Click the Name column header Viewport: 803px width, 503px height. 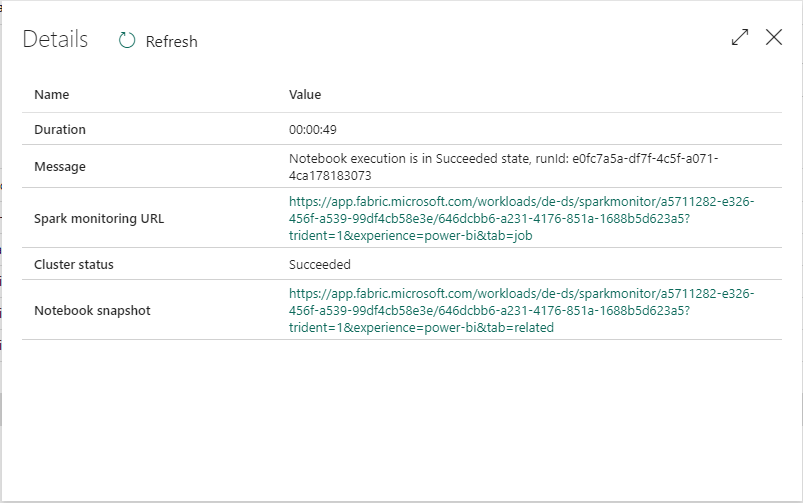point(52,95)
